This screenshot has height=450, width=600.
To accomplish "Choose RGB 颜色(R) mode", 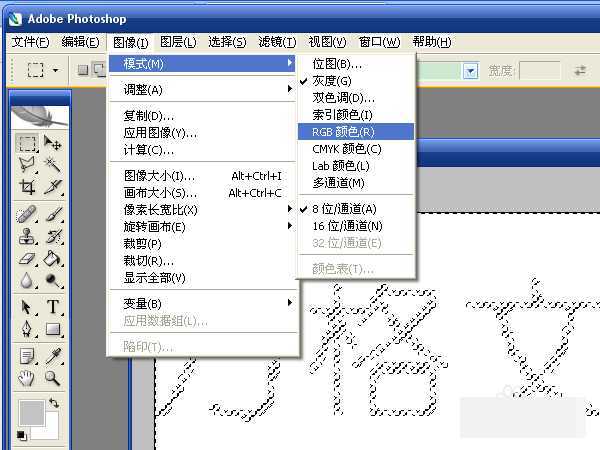I will pos(356,132).
